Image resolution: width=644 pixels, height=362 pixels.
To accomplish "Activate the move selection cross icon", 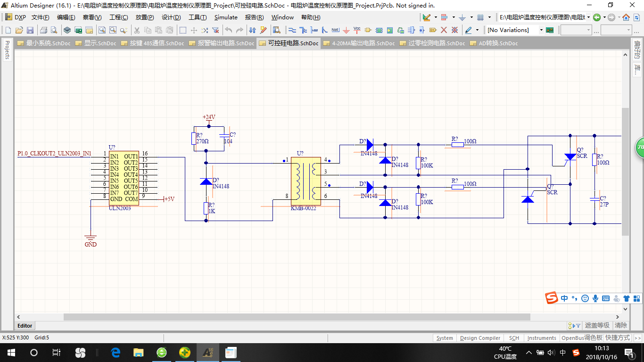I will 194,30.
